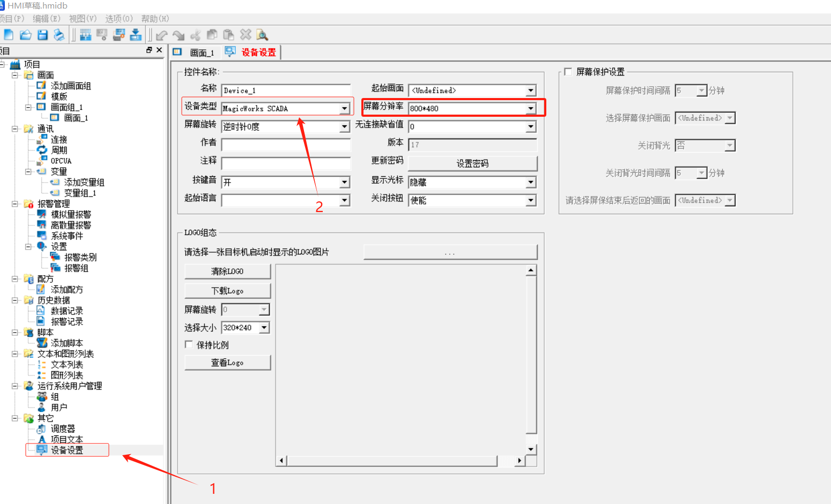The width and height of the screenshot is (831, 504).
Task: Click the Redo arrow icon
Action: point(179,35)
